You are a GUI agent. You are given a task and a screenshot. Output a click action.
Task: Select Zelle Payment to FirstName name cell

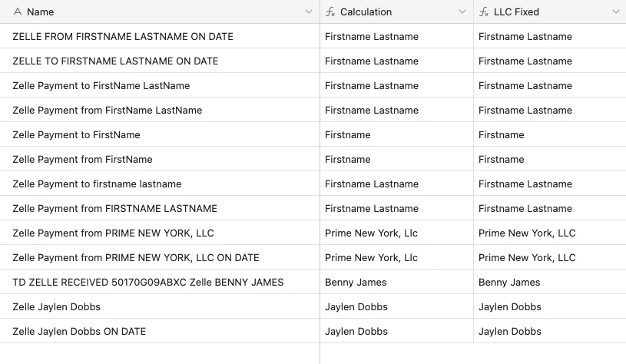(x=160, y=135)
